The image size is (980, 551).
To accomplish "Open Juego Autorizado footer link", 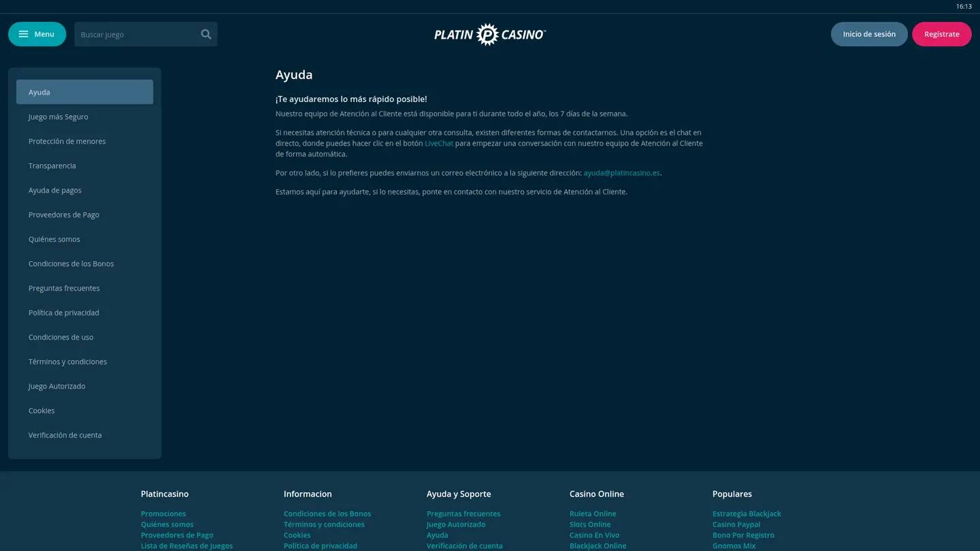I will tap(456, 524).
